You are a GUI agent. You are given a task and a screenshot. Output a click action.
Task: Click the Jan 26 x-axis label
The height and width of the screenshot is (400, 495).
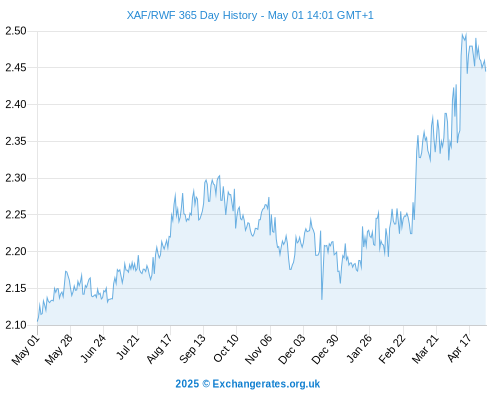click(x=359, y=348)
